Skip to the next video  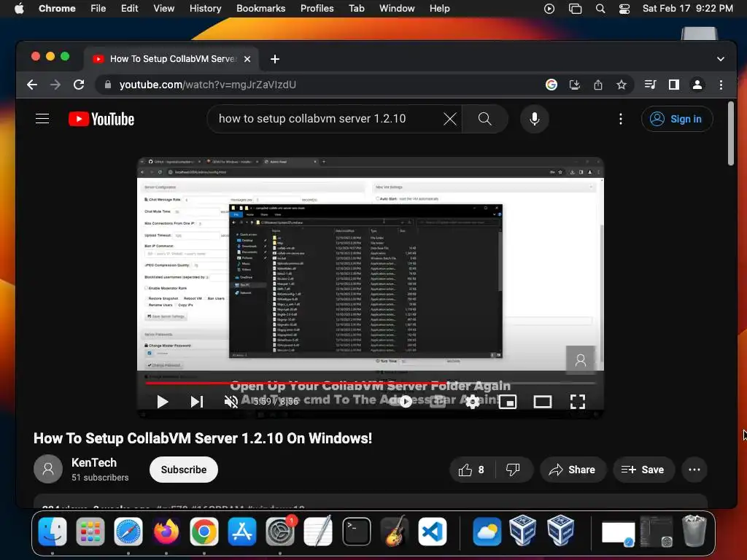[197, 402]
